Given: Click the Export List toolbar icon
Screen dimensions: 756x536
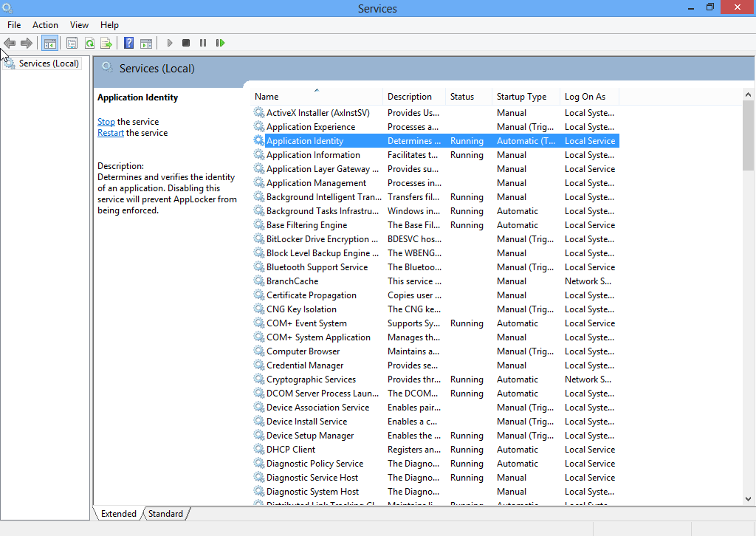Looking at the screenshot, I should 106,43.
